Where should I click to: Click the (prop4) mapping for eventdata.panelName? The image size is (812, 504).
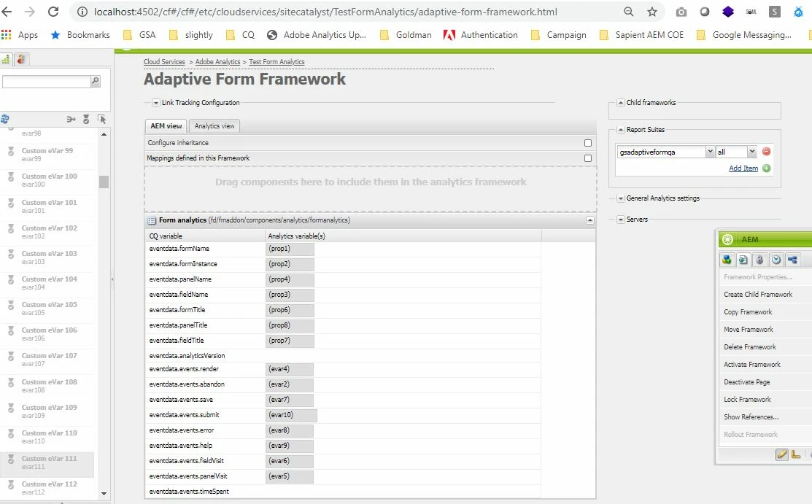[x=290, y=279]
